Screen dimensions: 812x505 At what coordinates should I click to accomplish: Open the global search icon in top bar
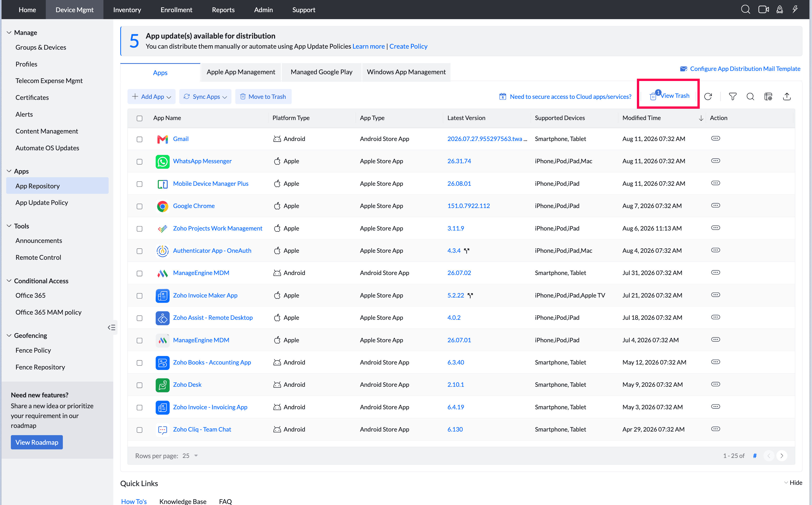(x=745, y=9)
